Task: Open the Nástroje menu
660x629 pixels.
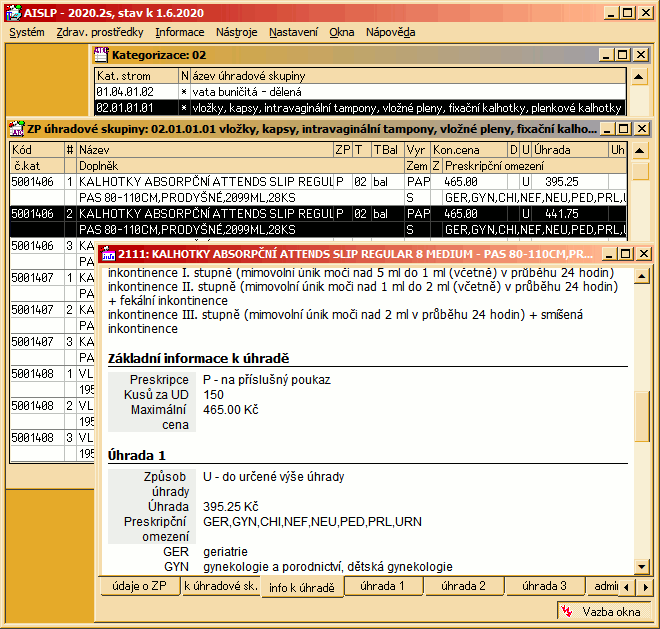Action: tap(237, 32)
